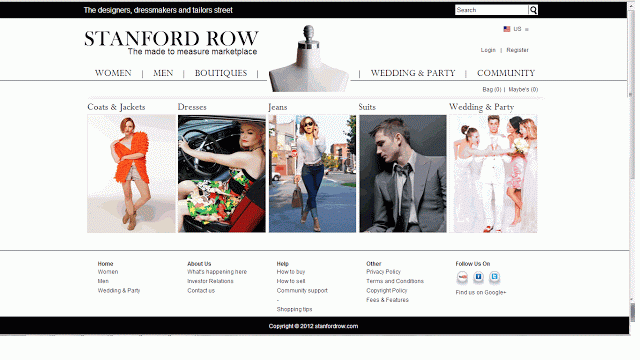Open the Jeans category heading
This screenshot has height=360, width=640.
click(x=278, y=107)
